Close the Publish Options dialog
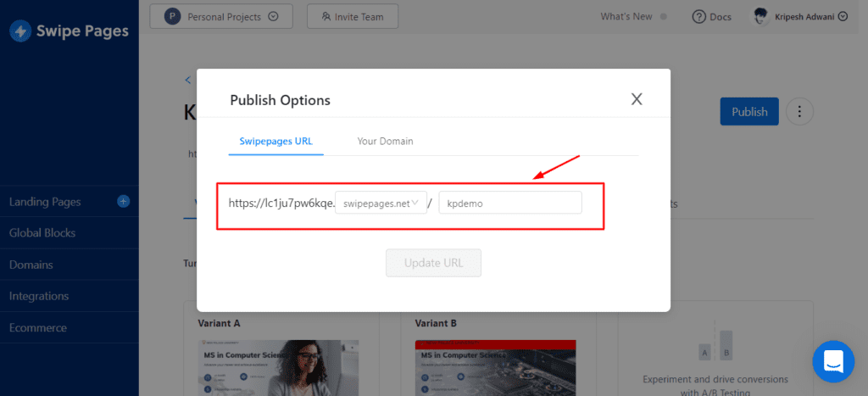Viewport: 868px width, 396px height. (637, 99)
